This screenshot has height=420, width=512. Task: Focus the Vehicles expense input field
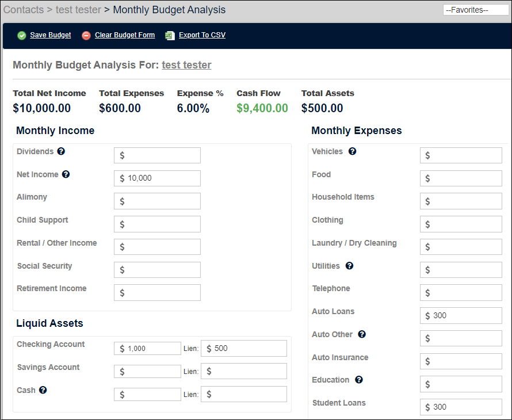pyautogui.click(x=461, y=155)
